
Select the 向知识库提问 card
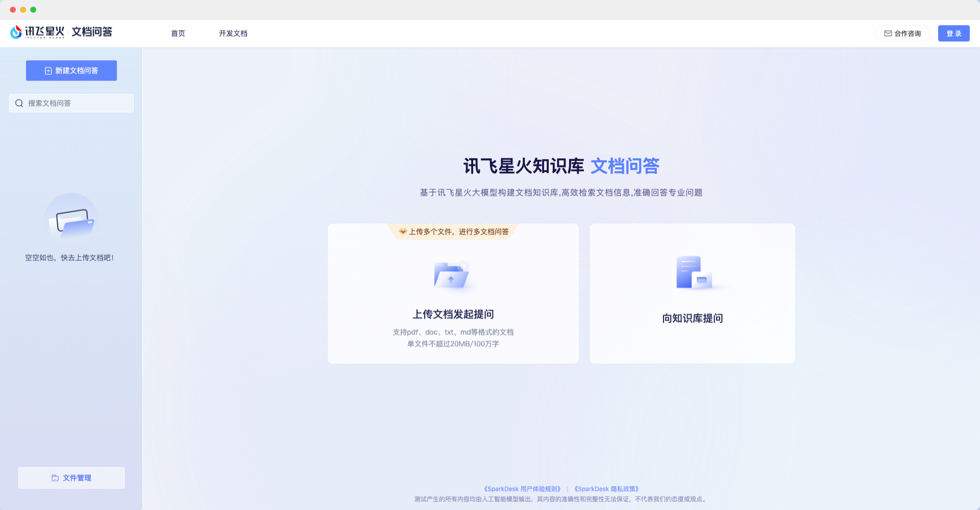click(x=692, y=294)
